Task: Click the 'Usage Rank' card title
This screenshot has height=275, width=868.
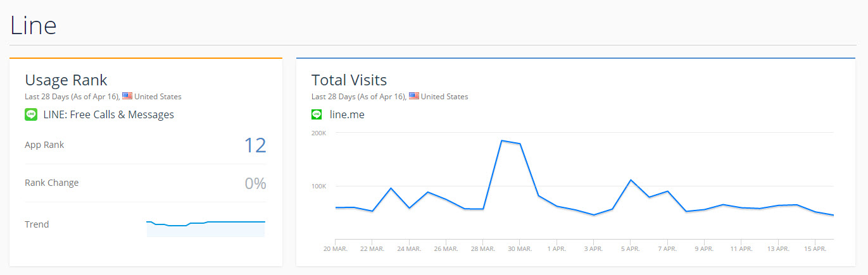Action: (66, 80)
